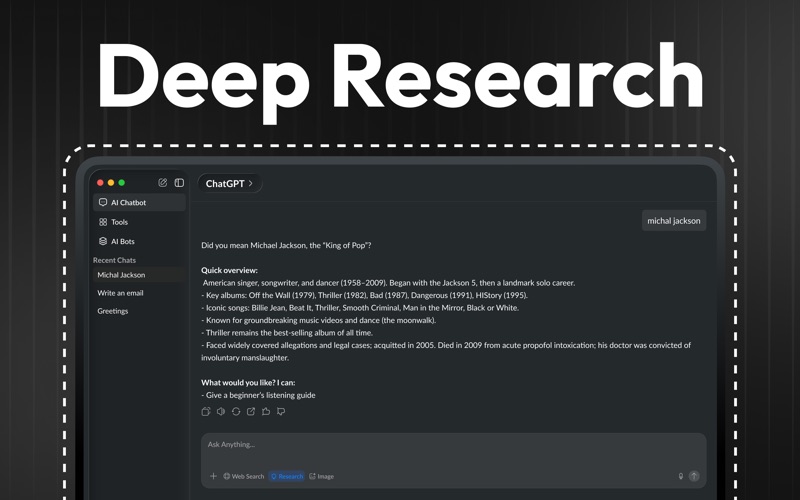Select 'Did you mean Michael Jackson' line
Viewport: 800px width, 500px height.
286,245
